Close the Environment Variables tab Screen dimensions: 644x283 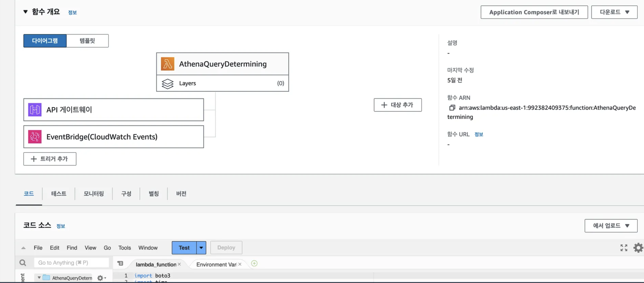point(240,264)
